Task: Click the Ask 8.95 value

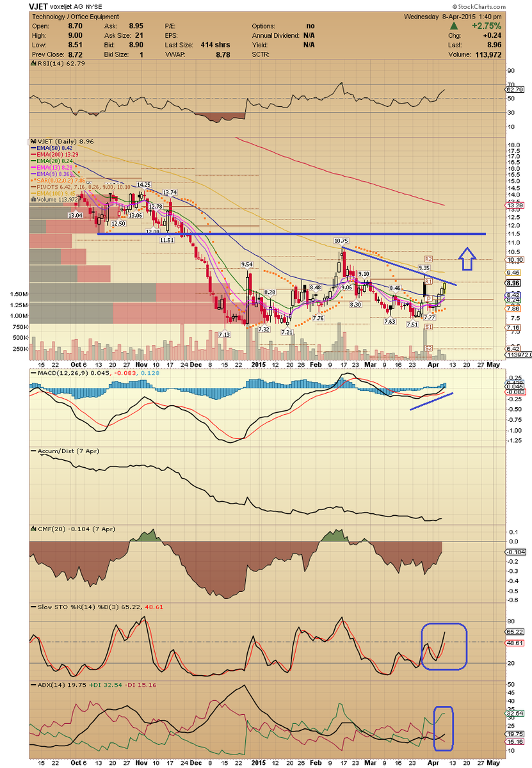Action: tap(137, 26)
